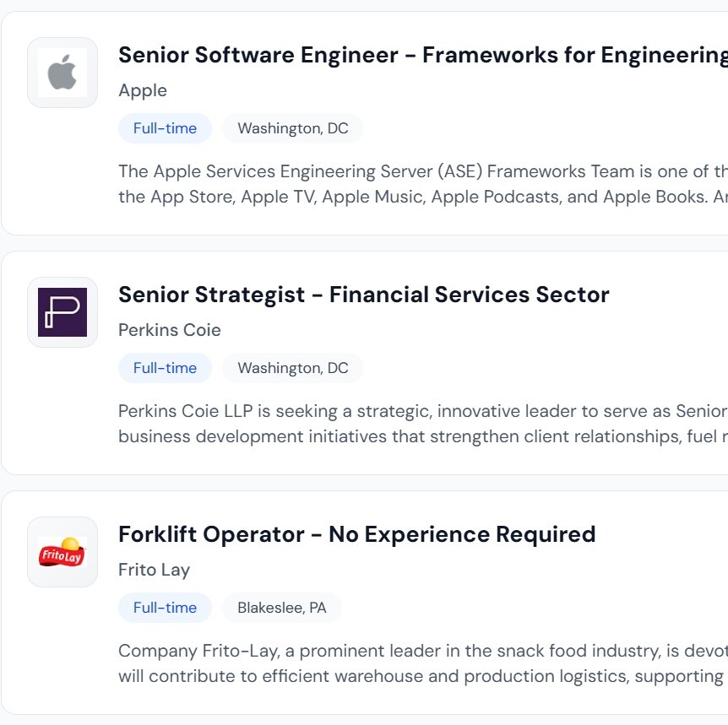The height and width of the screenshot is (725, 728).
Task: Click the stylized P icon for Perkins Coie
Action: pyautogui.click(x=62, y=312)
